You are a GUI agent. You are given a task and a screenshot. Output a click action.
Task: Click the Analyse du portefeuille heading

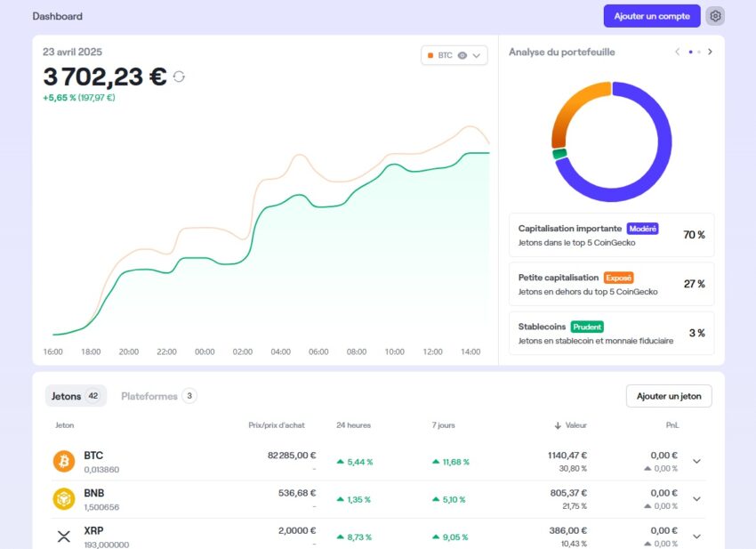[x=562, y=52]
